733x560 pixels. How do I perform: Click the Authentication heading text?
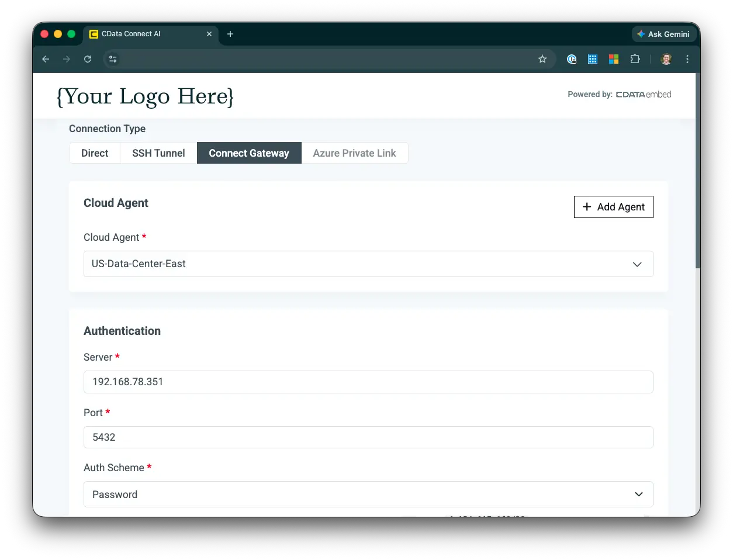122,331
